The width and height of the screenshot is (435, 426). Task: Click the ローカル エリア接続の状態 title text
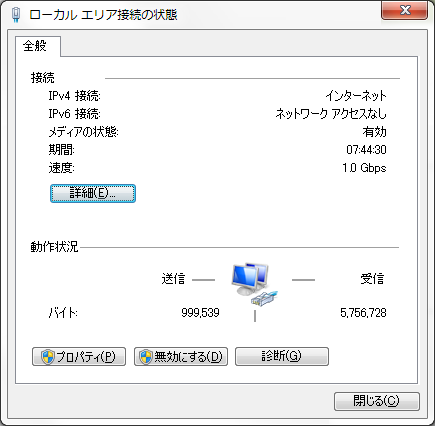pyautogui.click(x=103, y=15)
